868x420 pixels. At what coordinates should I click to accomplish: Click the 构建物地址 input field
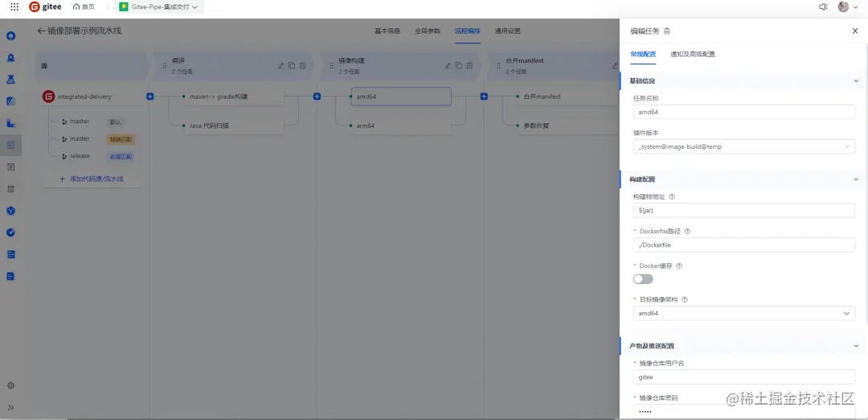[744, 210]
